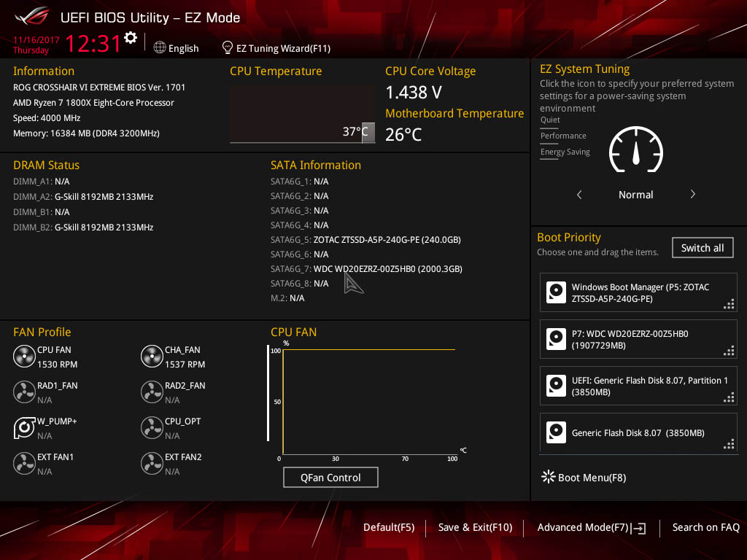Click the Normal tuning mode label
This screenshot has height=560, width=747.
635,195
